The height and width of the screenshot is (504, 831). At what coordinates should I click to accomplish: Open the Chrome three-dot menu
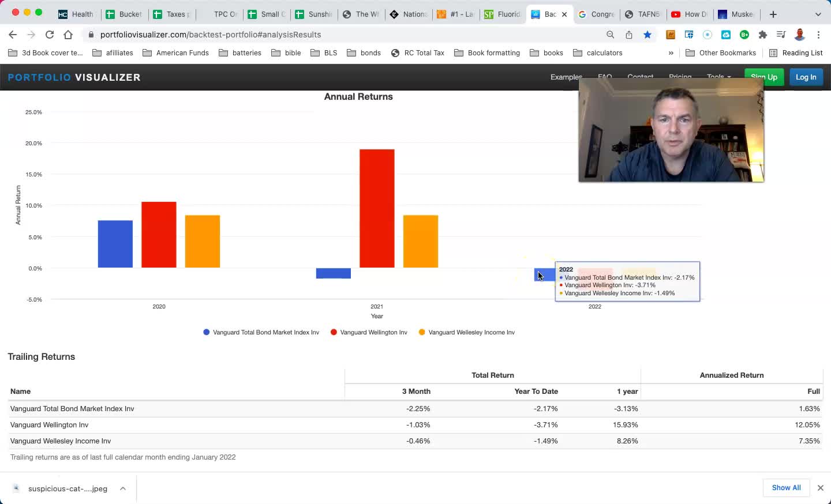coord(818,35)
